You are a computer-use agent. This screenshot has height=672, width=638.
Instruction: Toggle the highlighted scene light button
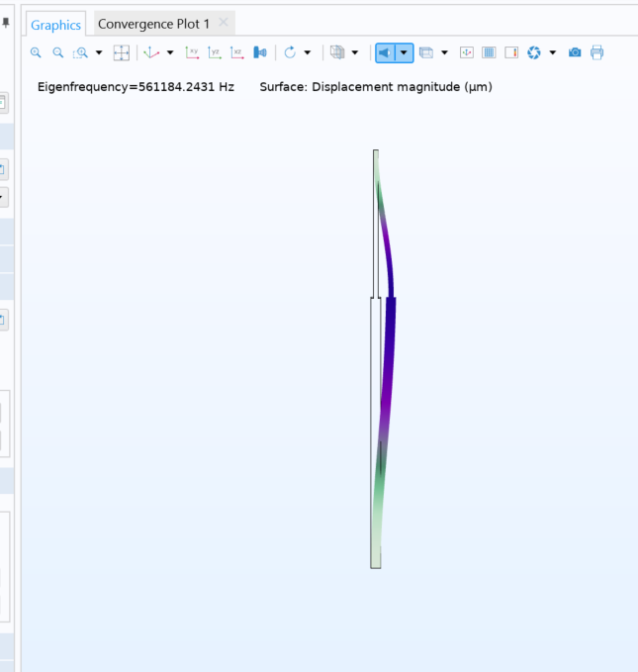(385, 52)
